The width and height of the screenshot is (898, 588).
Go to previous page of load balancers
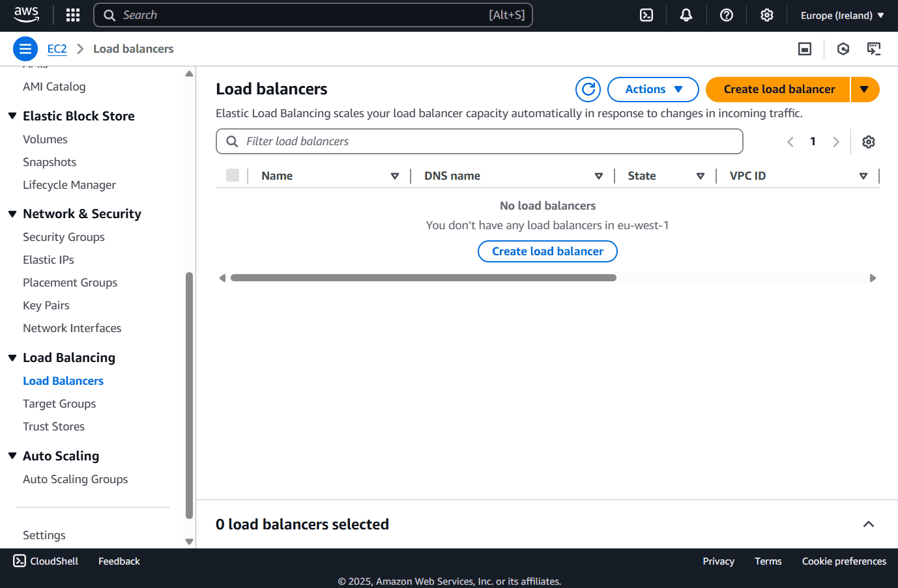(x=790, y=142)
